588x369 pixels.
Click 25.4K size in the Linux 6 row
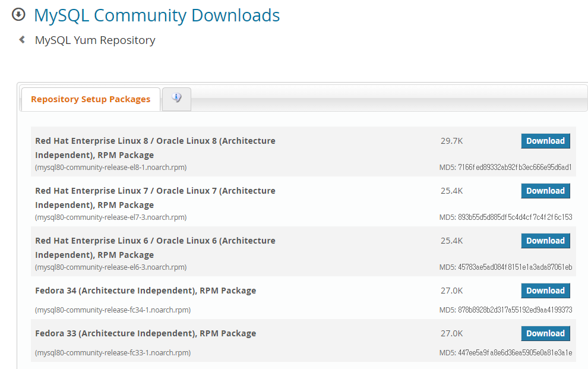pyautogui.click(x=451, y=241)
